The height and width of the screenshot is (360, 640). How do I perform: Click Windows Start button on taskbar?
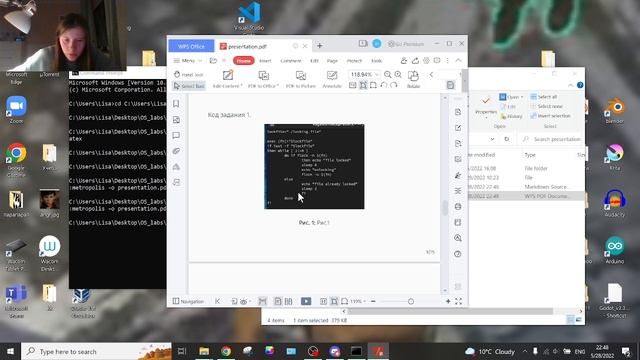coord(10,351)
